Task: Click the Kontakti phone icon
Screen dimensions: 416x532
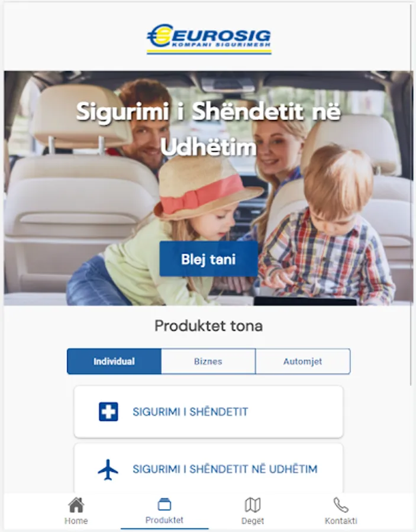Action: 341,505
